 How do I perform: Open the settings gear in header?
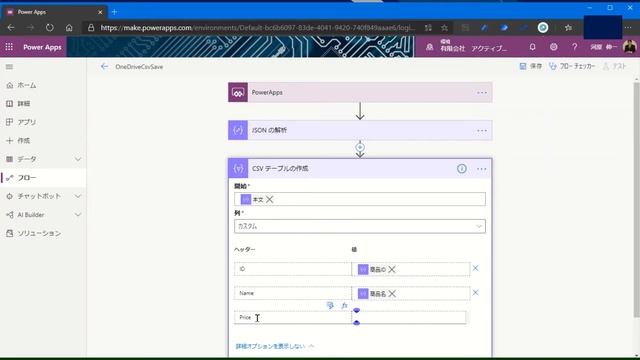pos(553,47)
